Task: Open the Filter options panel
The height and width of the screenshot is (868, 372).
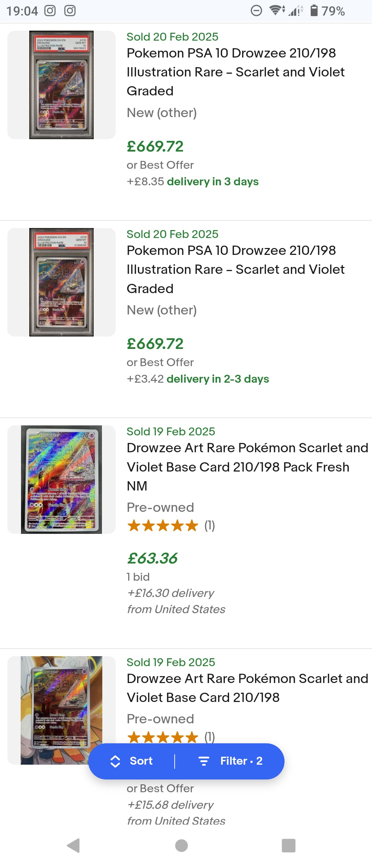Action: click(x=231, y=761)
